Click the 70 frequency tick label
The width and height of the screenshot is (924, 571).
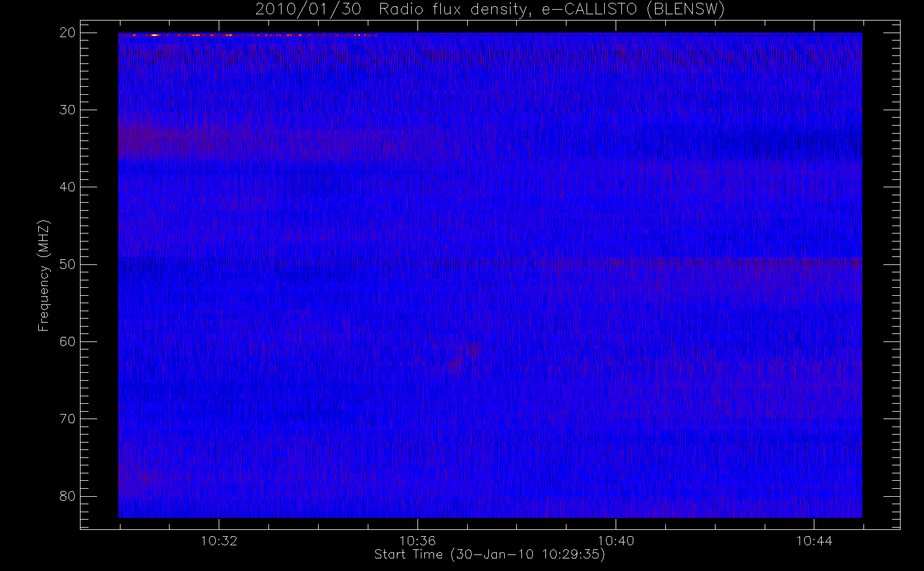click(67, 419)
